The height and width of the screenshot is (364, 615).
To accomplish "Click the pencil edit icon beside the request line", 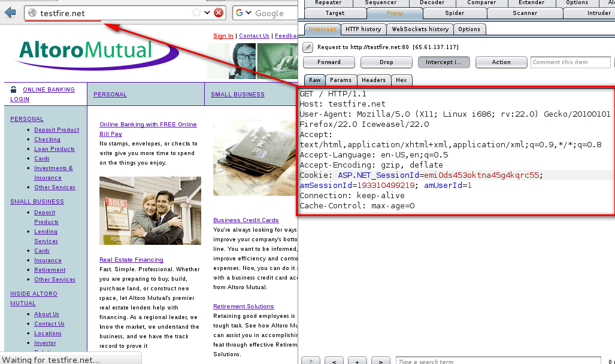I will click(x=307, y=47).
